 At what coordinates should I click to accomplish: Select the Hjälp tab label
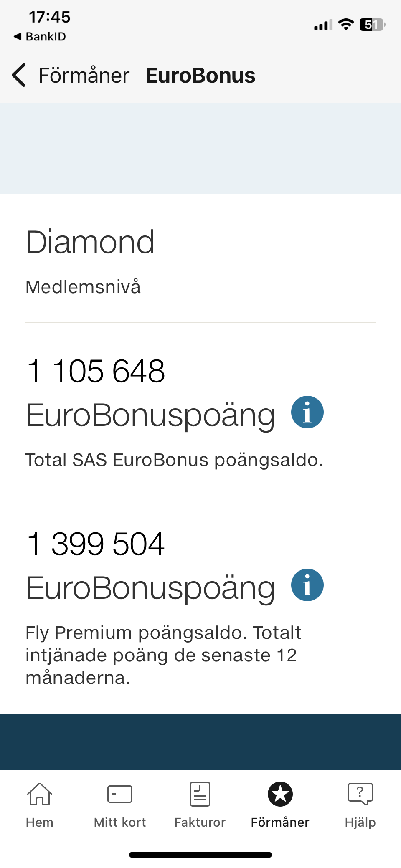click(x=360, y=822)
